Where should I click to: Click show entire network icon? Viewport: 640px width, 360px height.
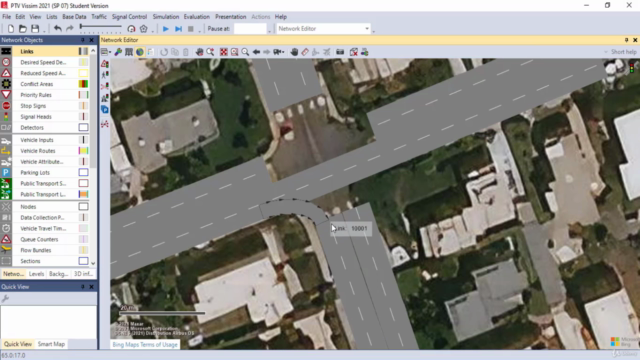click(x=224, y=52)
